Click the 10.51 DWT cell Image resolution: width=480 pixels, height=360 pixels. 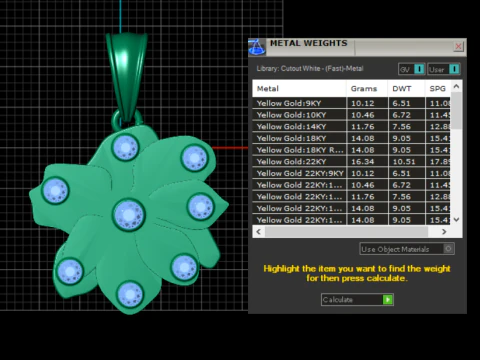[x=406, y=162]
